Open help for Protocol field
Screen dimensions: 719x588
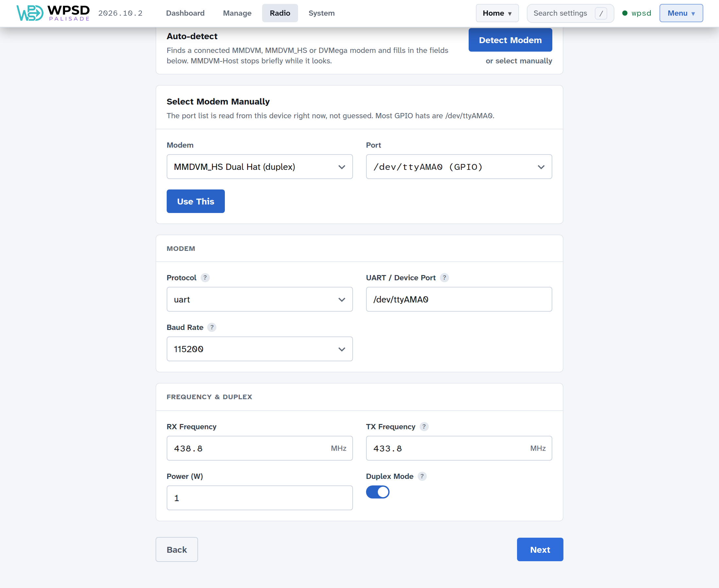[205, 278]
